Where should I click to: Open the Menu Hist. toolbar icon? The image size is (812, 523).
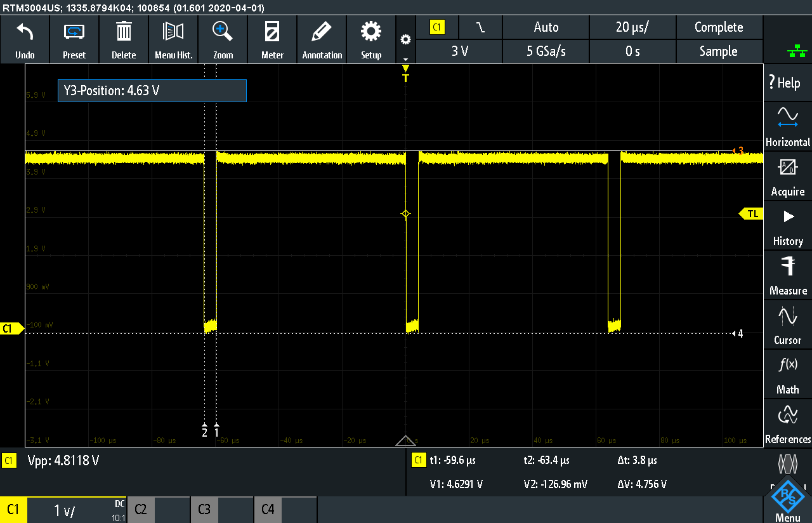point(173,40)
